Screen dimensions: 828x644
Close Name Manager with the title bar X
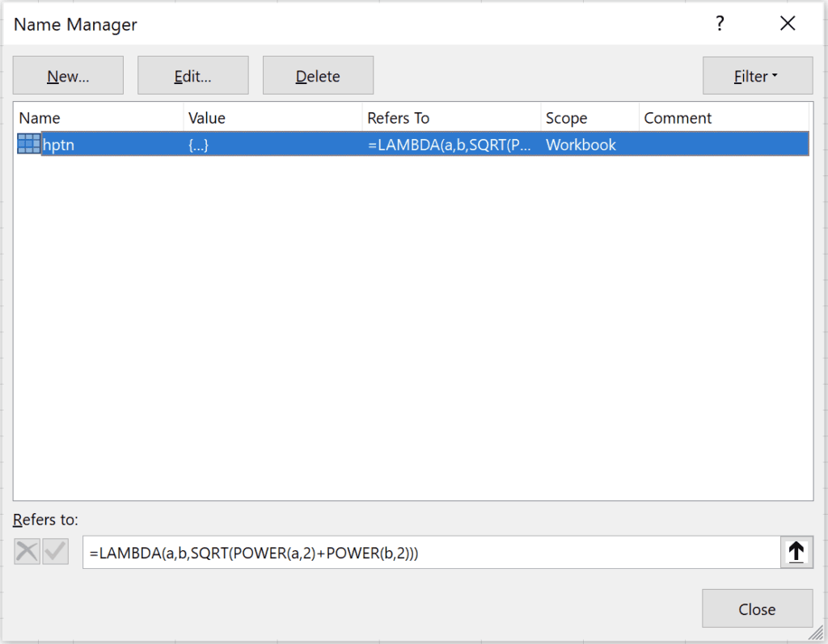coord(788,24)
